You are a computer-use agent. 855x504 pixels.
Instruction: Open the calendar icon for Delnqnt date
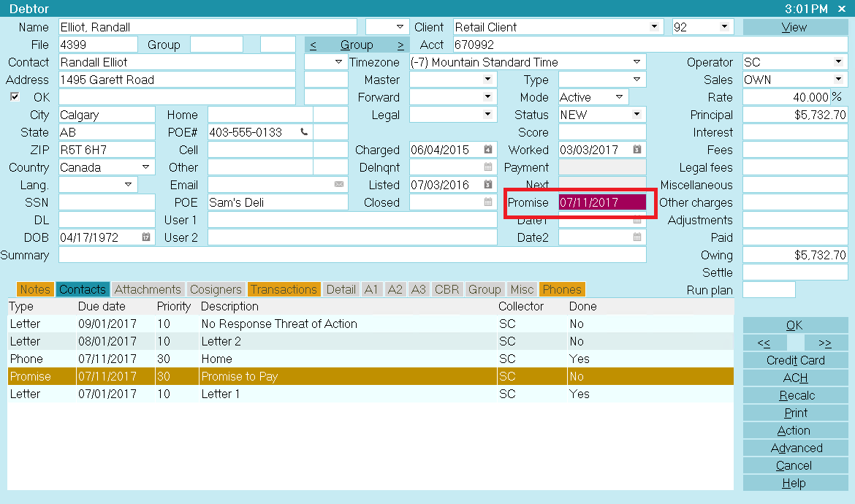488,167
